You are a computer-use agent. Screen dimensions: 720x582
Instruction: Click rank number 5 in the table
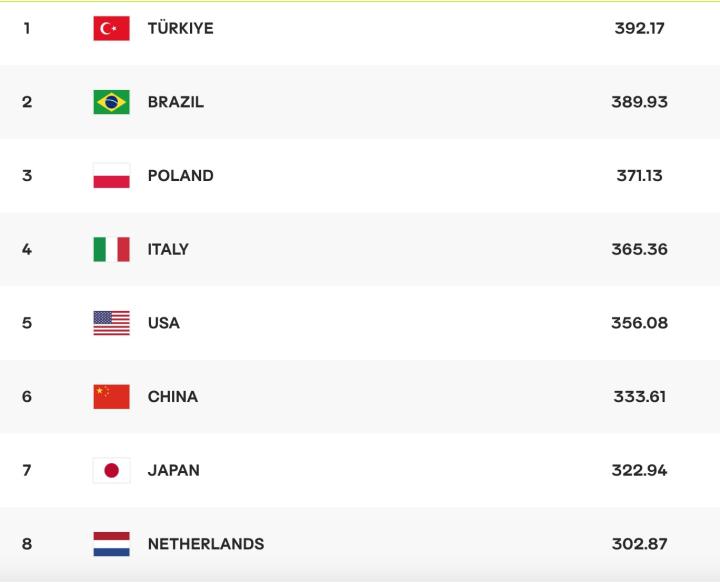27,323
